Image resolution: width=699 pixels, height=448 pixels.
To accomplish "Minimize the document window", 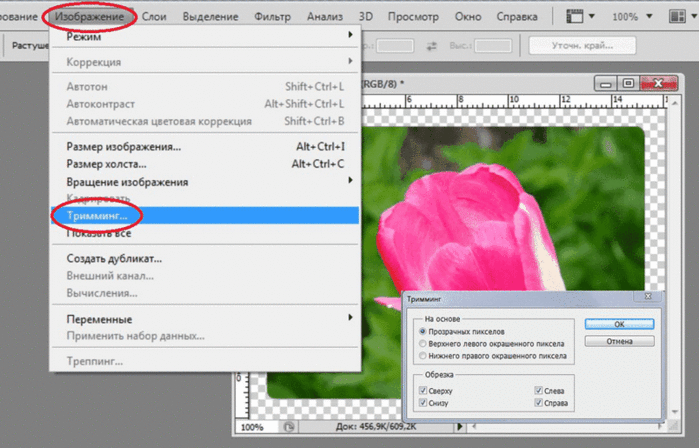I will coord(605,83).
